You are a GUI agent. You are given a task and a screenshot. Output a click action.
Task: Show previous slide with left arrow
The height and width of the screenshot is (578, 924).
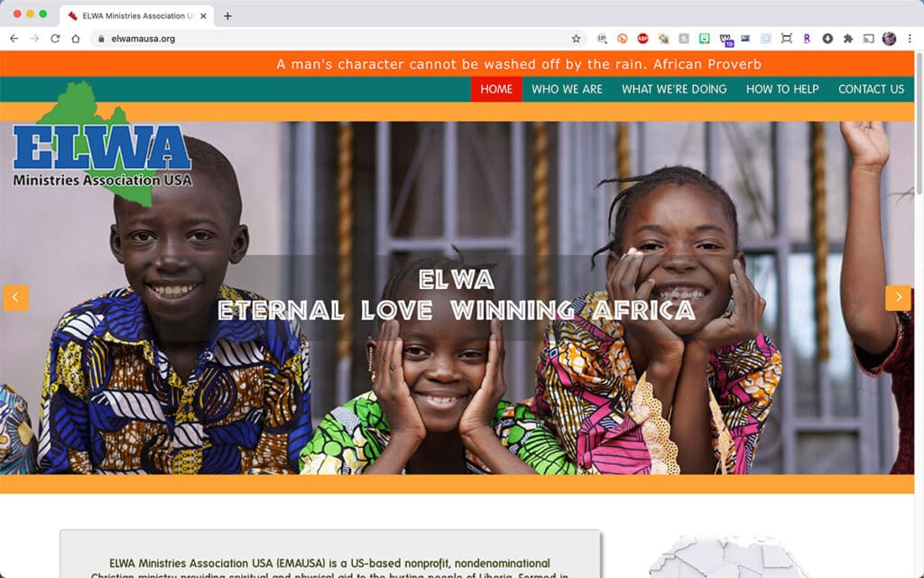pos(16,298)
